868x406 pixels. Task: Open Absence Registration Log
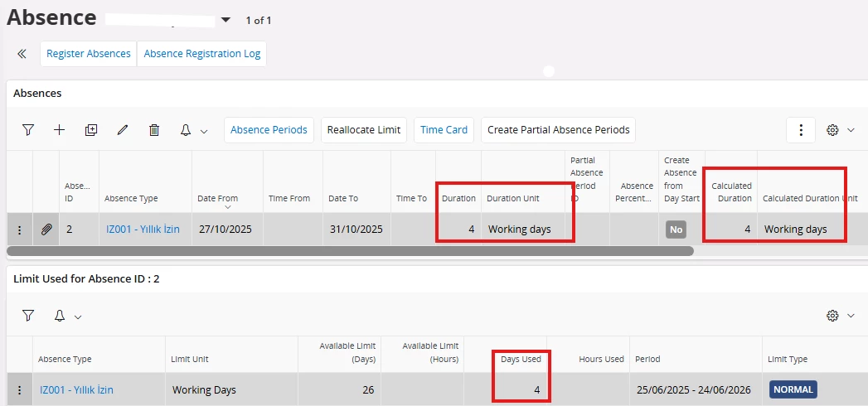(x=202, y=54)
